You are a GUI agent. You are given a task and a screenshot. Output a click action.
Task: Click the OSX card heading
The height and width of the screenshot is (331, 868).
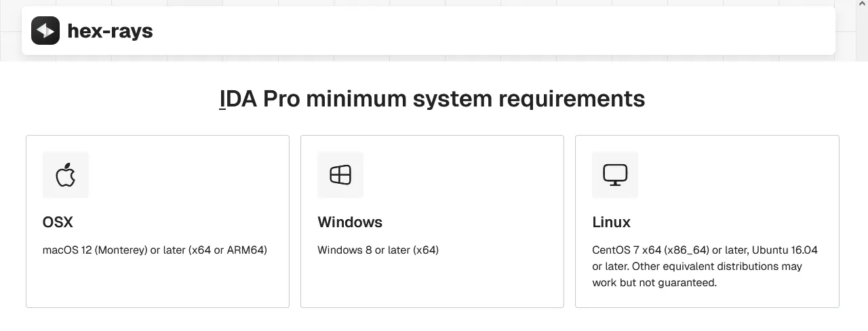[58, 222]
